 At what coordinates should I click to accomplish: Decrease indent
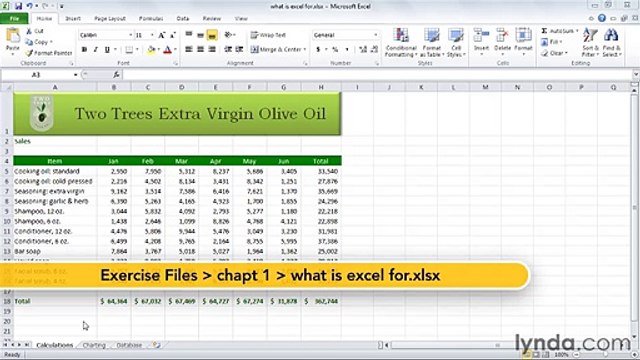tap(228, 49)
